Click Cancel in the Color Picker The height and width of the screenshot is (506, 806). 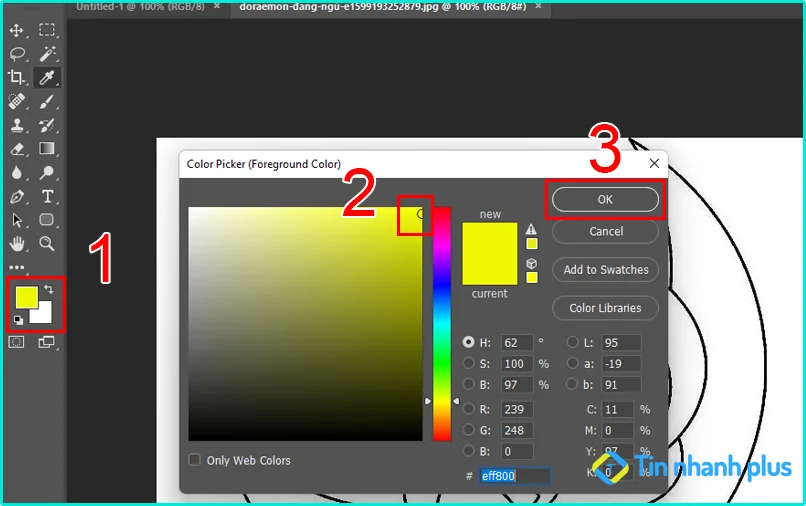tap(605, 231)
